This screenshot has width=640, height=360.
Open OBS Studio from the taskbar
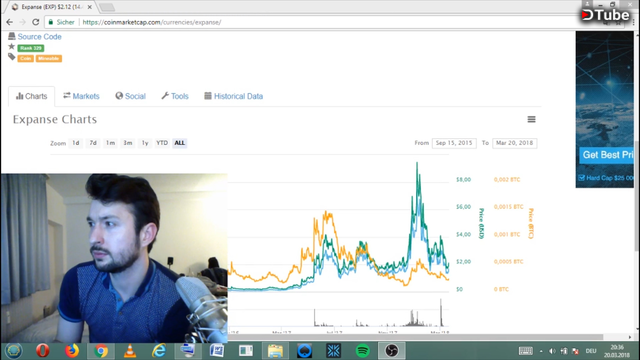(391, 351)
